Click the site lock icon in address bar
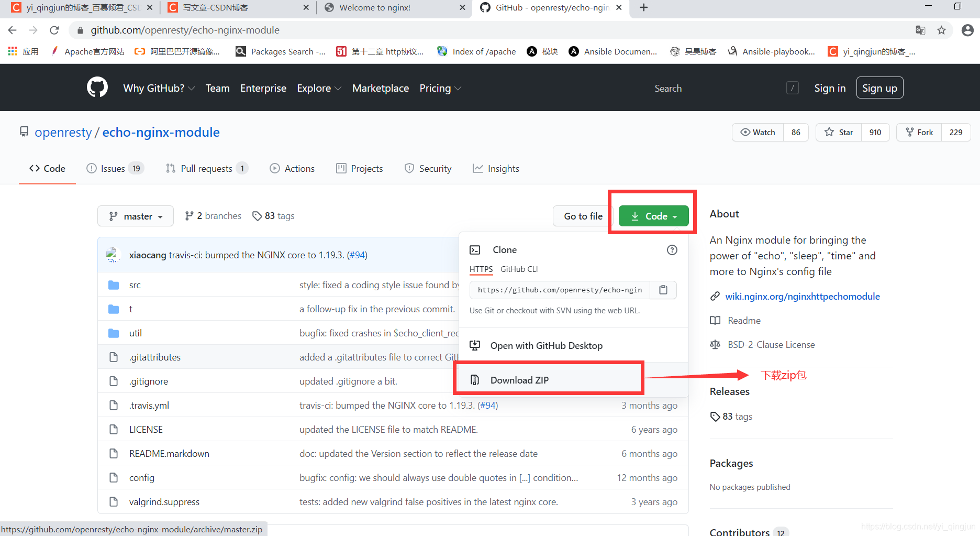 (80, 30)
